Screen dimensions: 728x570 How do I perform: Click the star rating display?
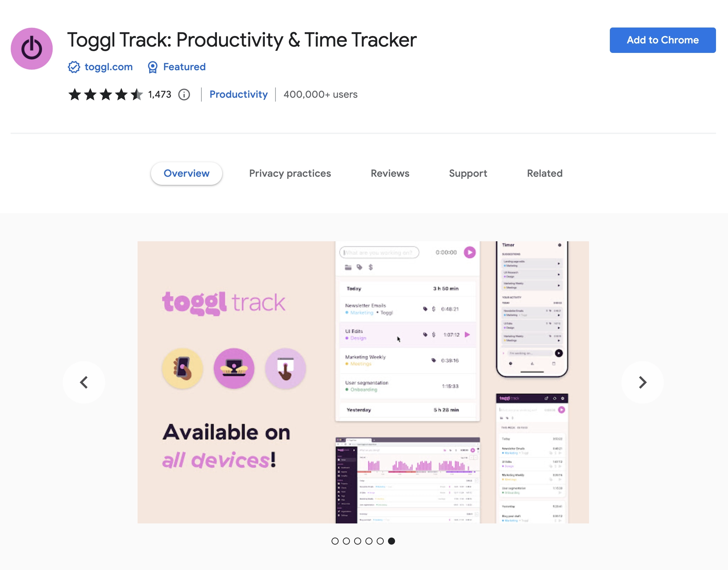coord(103,95)
